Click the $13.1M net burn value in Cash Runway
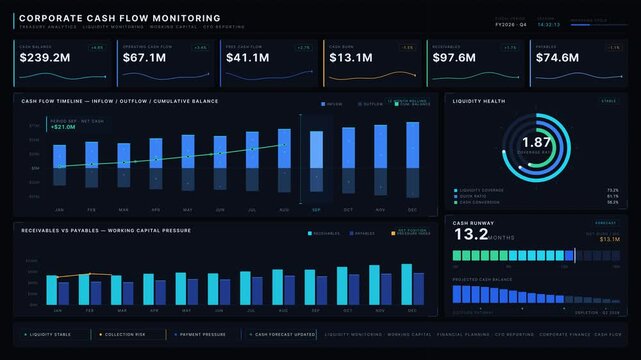This screenshot has width=641, height=360. 610,239
